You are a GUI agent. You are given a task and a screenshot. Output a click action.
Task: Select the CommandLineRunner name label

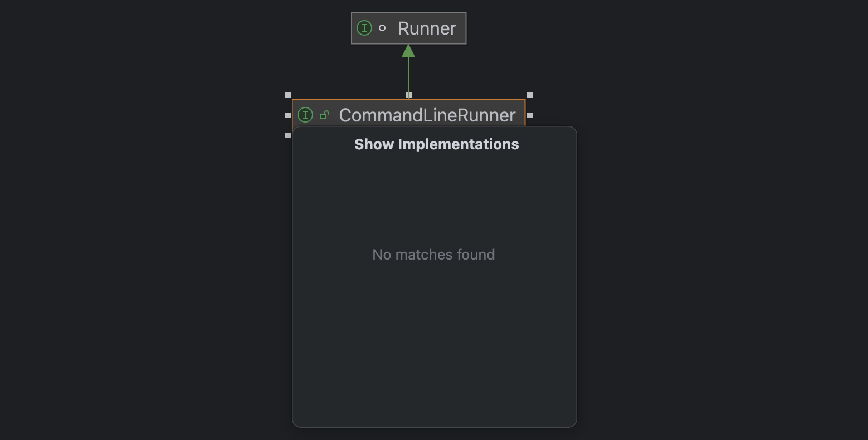(427, 115)
